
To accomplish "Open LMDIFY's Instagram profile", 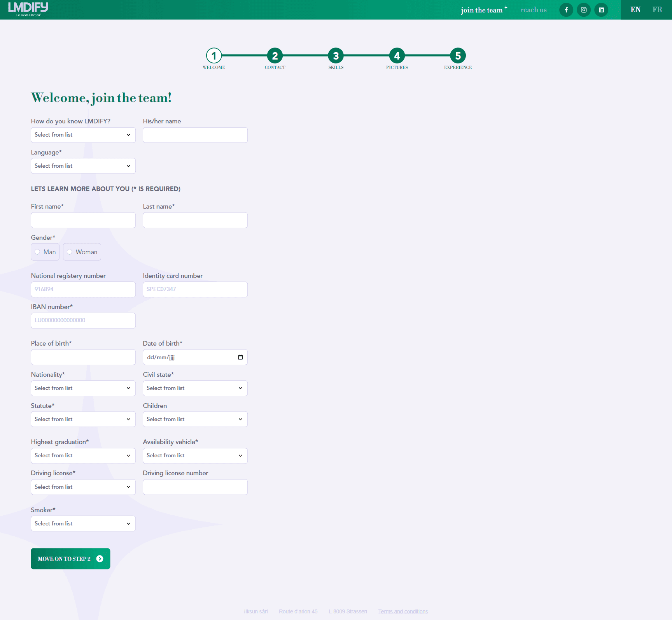I will pyautogui.click(x=584, y=10).
